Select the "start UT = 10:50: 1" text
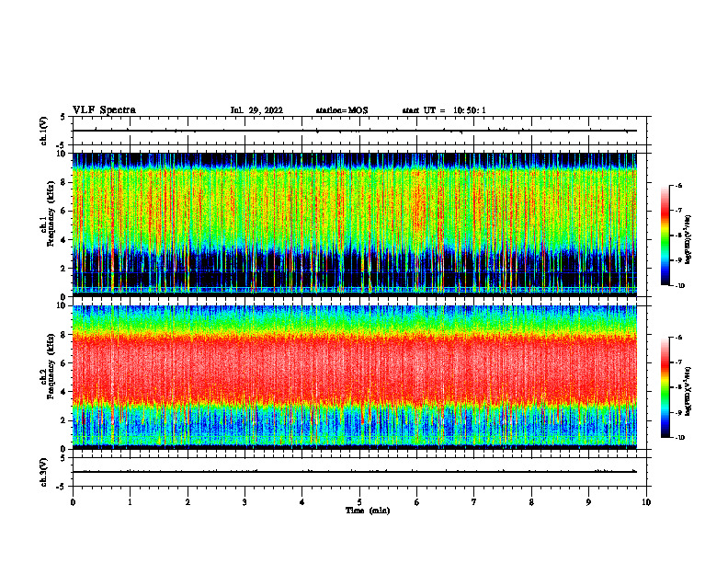This screenshot has height=563, width=728. point(444,110)
